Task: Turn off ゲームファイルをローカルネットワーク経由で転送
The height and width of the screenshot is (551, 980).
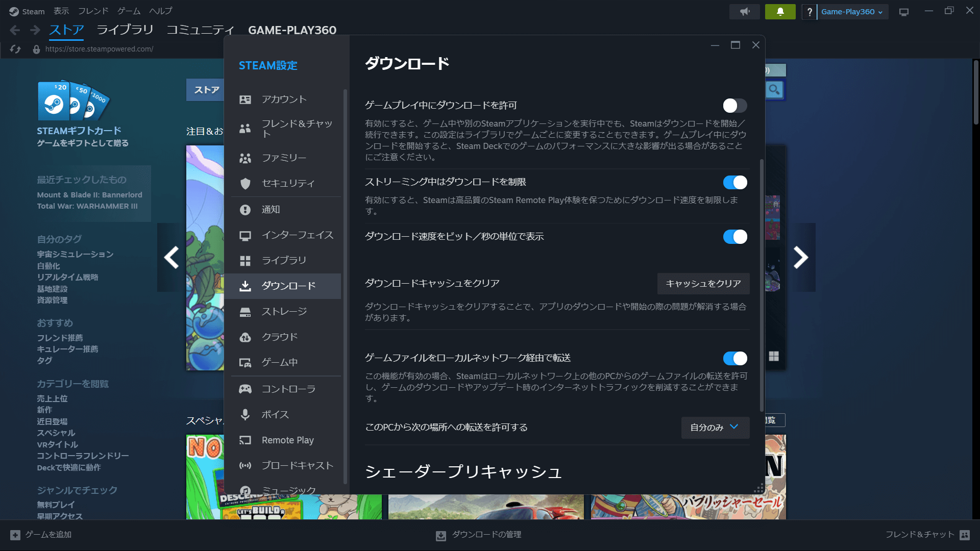Action: coord(735,358)
